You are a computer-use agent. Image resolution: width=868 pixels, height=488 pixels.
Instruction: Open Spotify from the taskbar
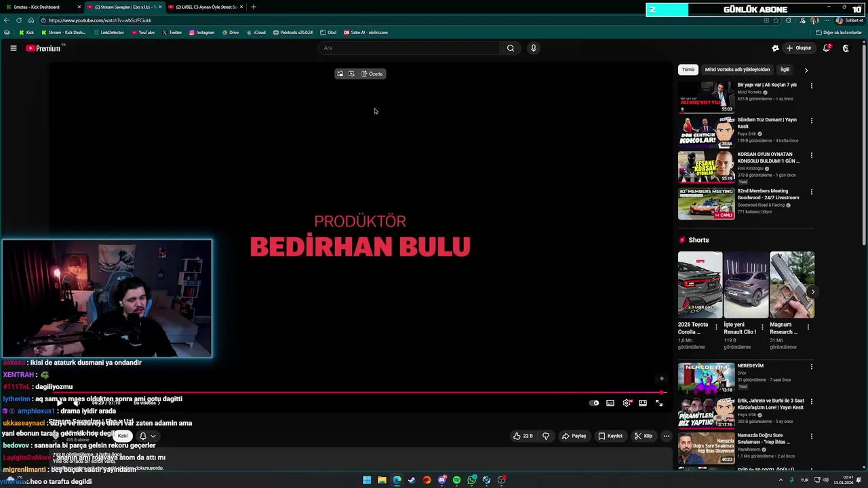click(456, 480)
